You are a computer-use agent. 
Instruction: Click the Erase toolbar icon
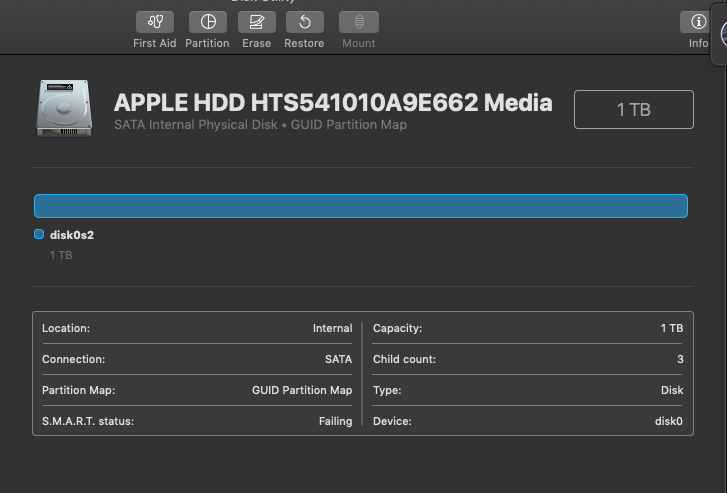[257, 22]
